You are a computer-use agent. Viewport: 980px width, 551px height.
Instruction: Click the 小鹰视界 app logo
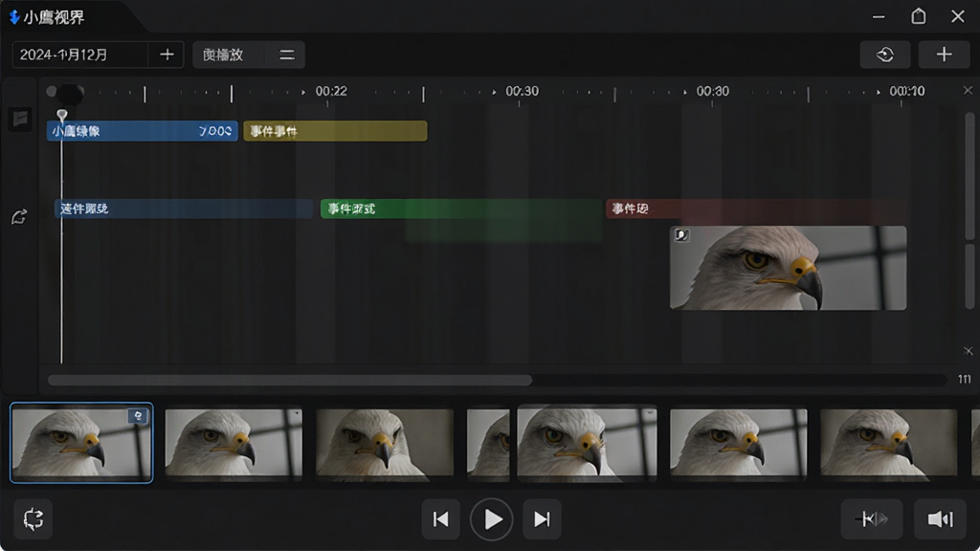(x=14, y=17)
